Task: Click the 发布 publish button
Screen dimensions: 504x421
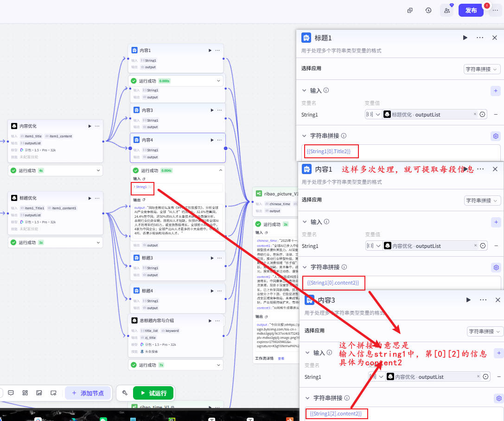Action: (471, 10)
